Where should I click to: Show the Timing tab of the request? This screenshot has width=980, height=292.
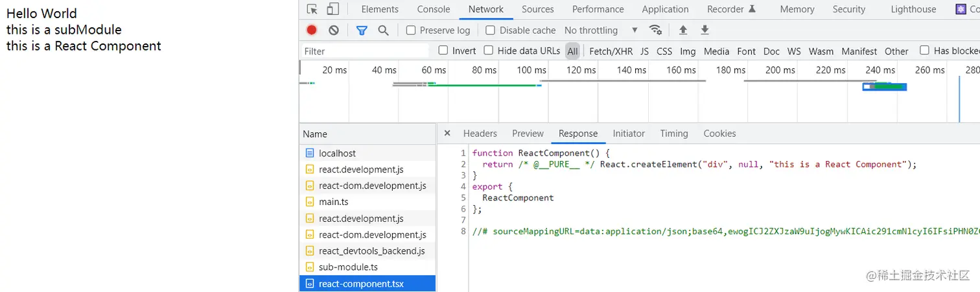(674, 133)
